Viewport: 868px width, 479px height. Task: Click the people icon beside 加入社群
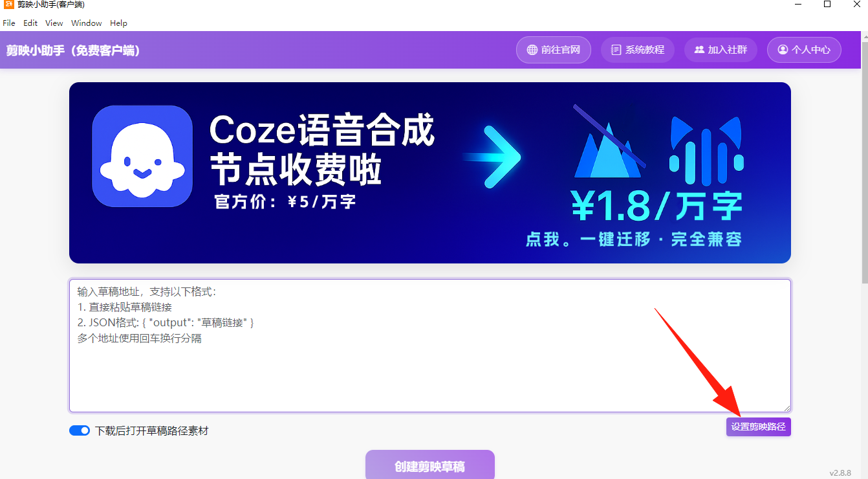click(x=699, y=50)
